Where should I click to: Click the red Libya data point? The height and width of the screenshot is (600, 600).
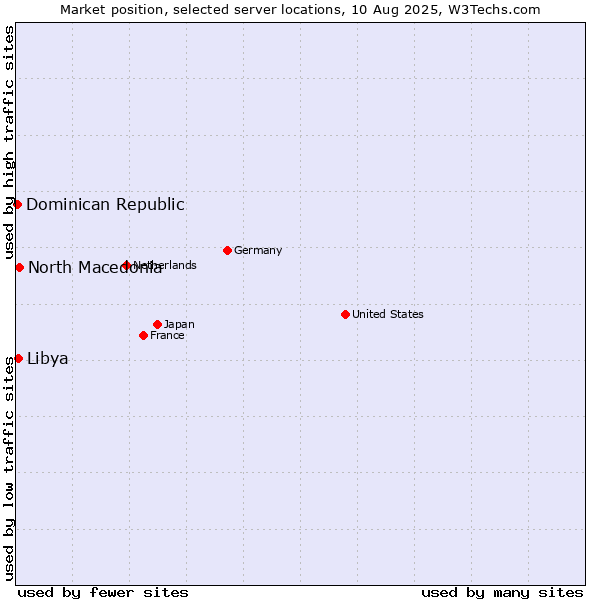pyautogui.click(x=18, y=359)
